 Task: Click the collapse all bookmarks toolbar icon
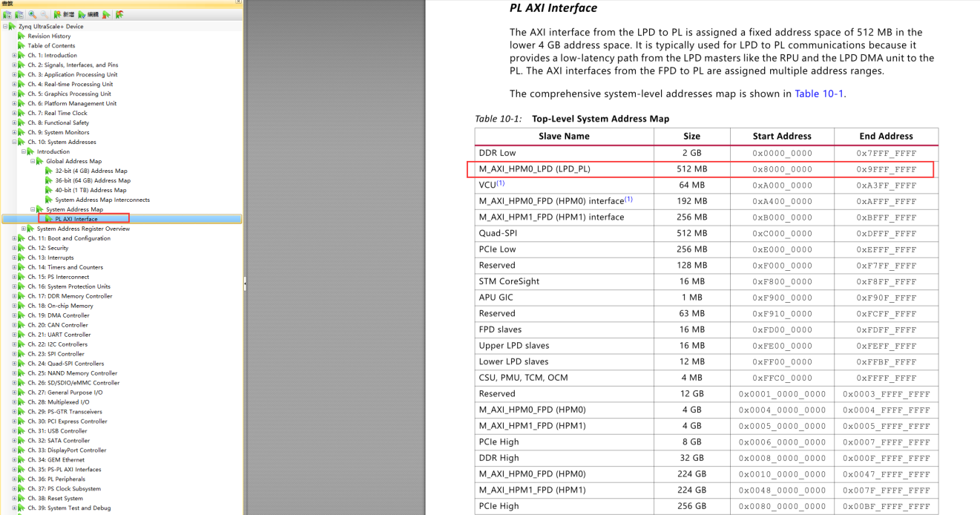coord(19,15)
